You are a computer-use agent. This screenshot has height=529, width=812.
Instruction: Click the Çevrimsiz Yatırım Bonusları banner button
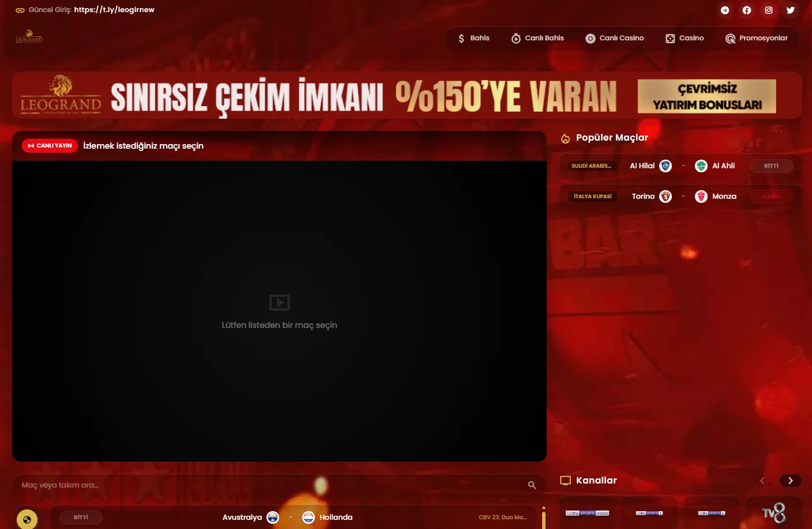[707, 96]
